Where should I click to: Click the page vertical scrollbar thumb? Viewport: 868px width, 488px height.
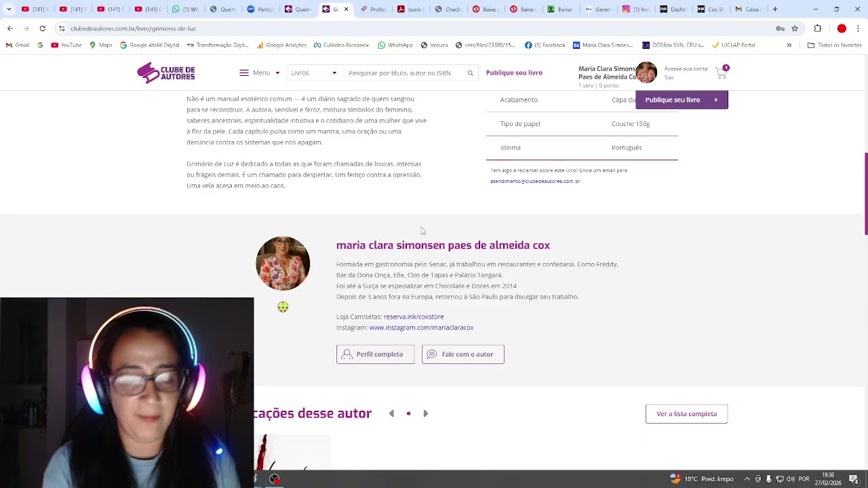coord(865,194)
